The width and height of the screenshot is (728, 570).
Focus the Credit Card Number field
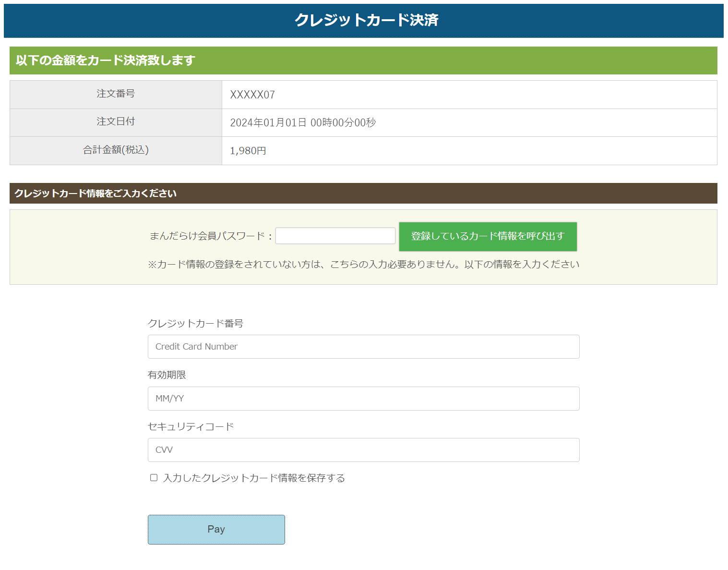click(x=363, y=347)
